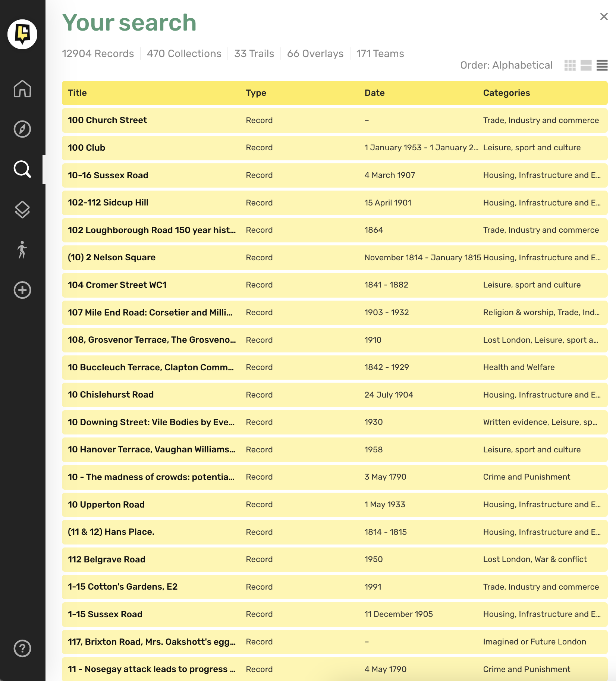This screenshot has height=681, width=616.
Task: Click the Date column header
Action: coord(374,93)
